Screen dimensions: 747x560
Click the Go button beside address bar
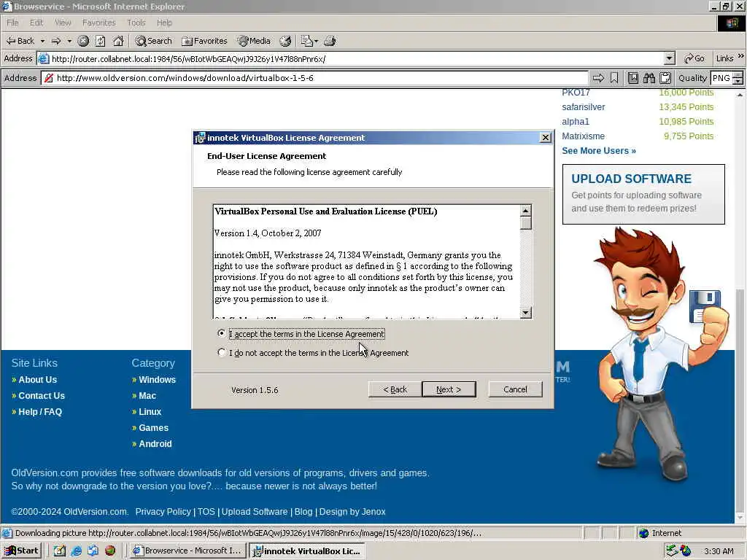[694, 58]
